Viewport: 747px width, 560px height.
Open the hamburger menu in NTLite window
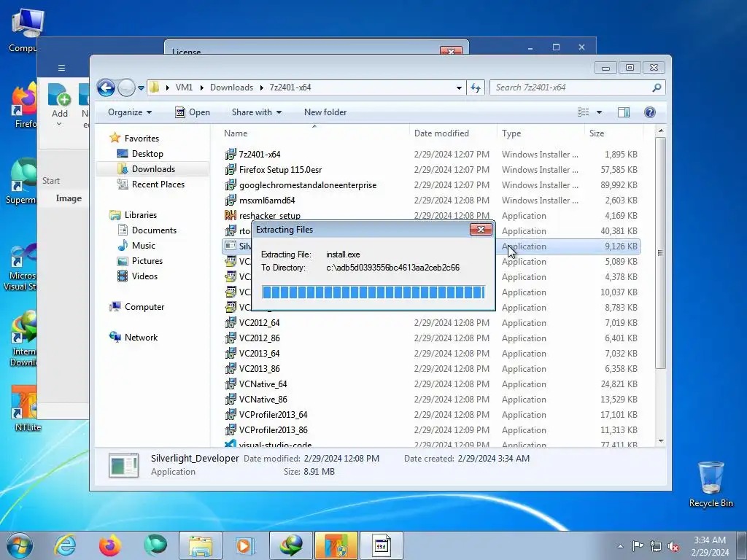(x=61, y=68)
